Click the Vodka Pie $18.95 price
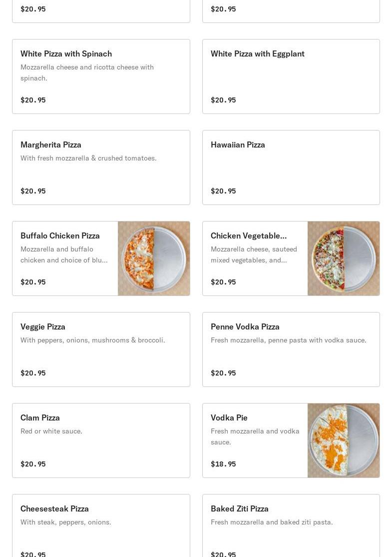 223,463
